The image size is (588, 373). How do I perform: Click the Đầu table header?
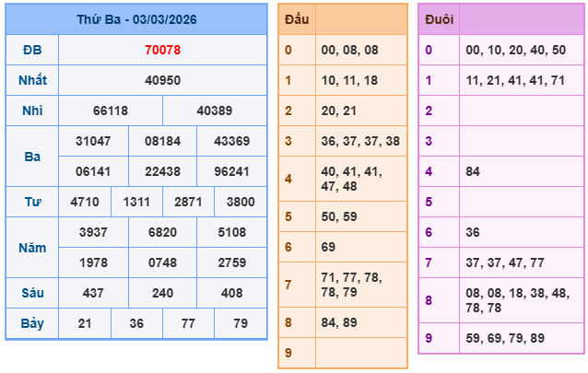(297, 19)
